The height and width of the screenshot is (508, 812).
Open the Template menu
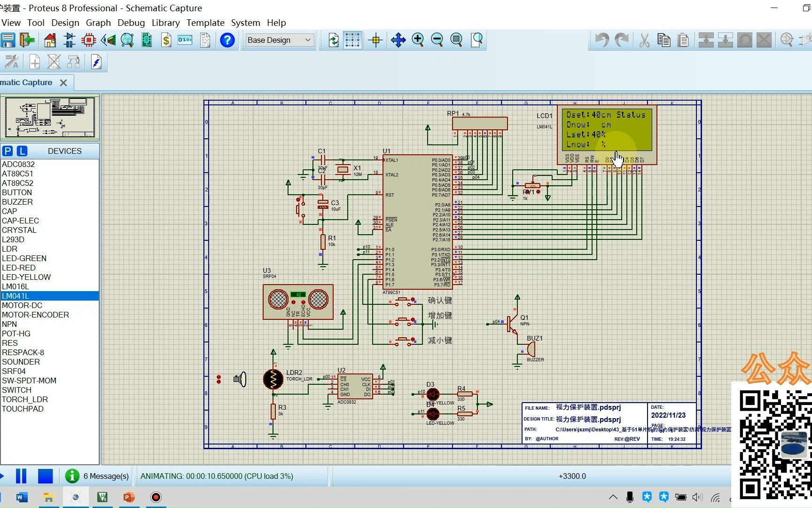click(x=205, y=23)
